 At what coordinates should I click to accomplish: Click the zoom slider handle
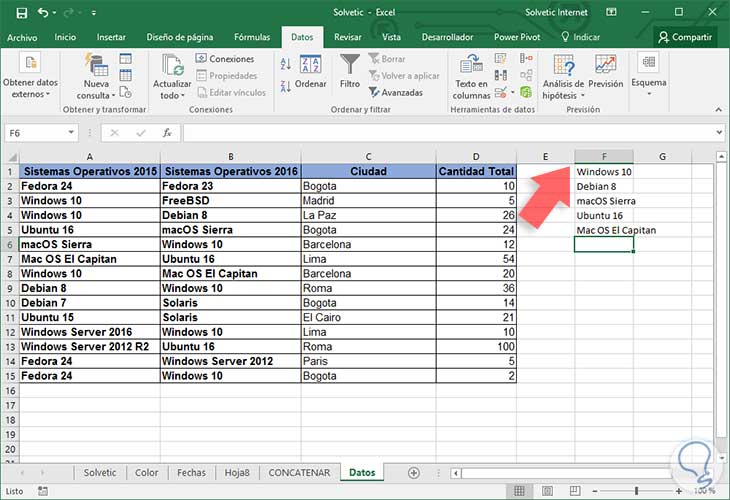(x=636, y=491)
